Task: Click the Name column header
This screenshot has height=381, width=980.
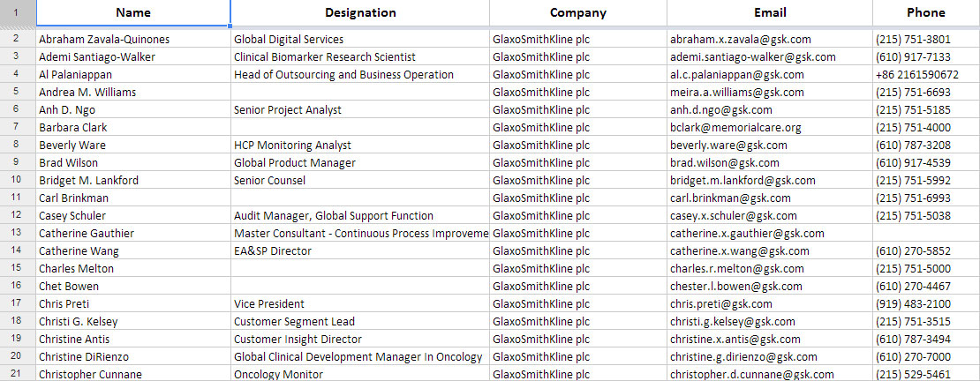Action: pyautogui.click(x=132, y=12)
